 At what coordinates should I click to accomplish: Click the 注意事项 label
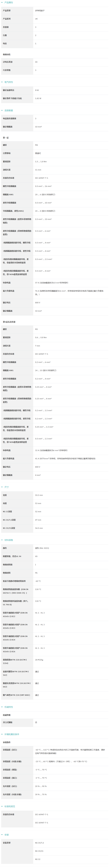point(7,153)
